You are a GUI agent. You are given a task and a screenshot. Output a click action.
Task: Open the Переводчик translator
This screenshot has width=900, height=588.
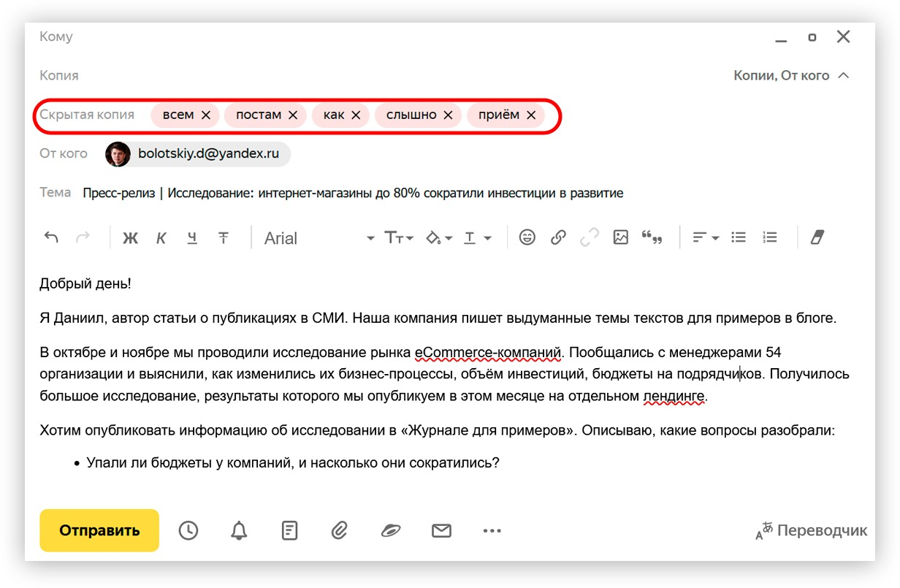(x=812, y=531)
